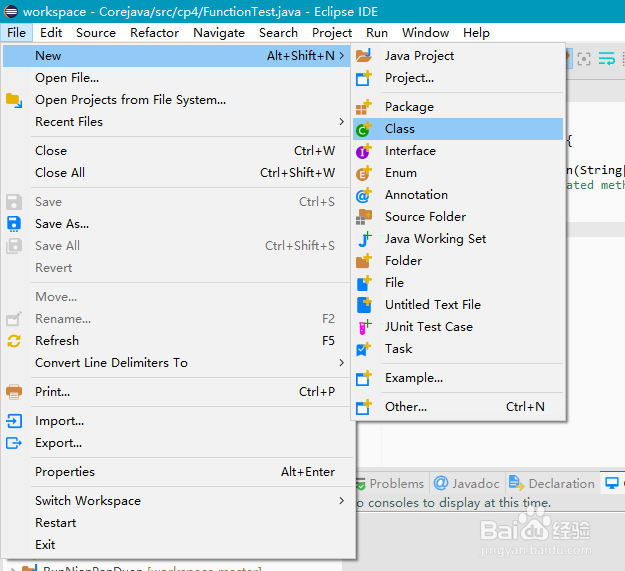Click the Refresh arrows icon
Screen dimensions: 625x571
(14, 341)
